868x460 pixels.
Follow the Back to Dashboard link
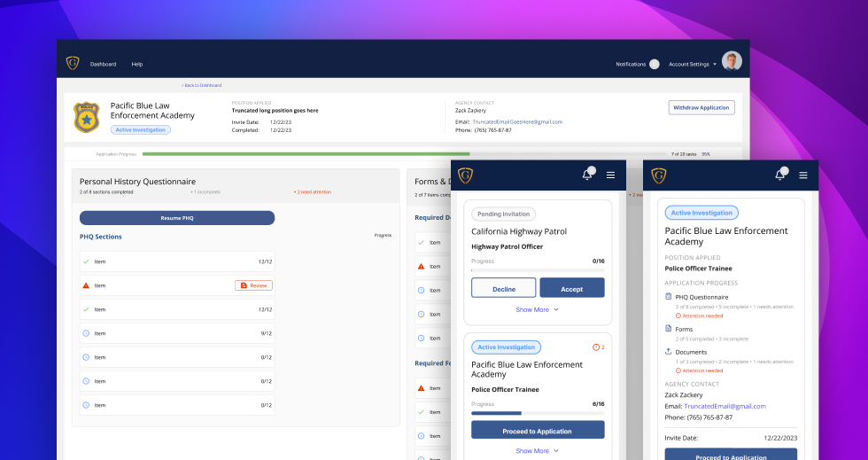point(202,85)
